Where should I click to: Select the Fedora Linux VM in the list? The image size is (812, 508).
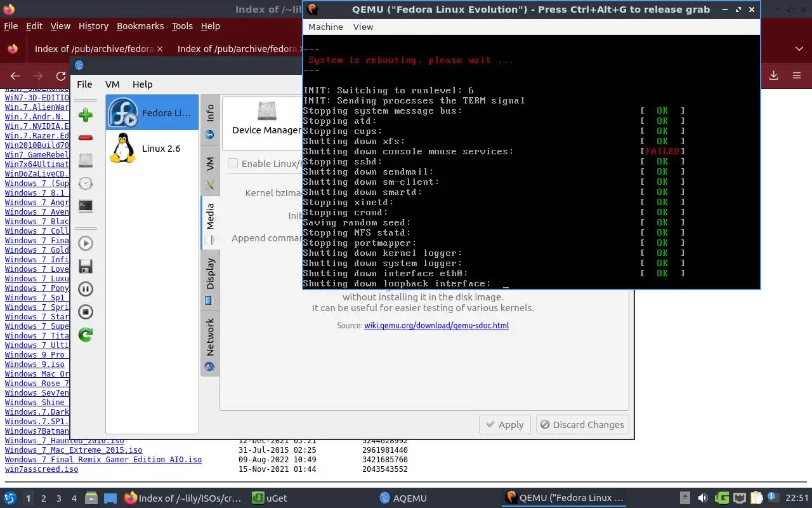[152, 112]
